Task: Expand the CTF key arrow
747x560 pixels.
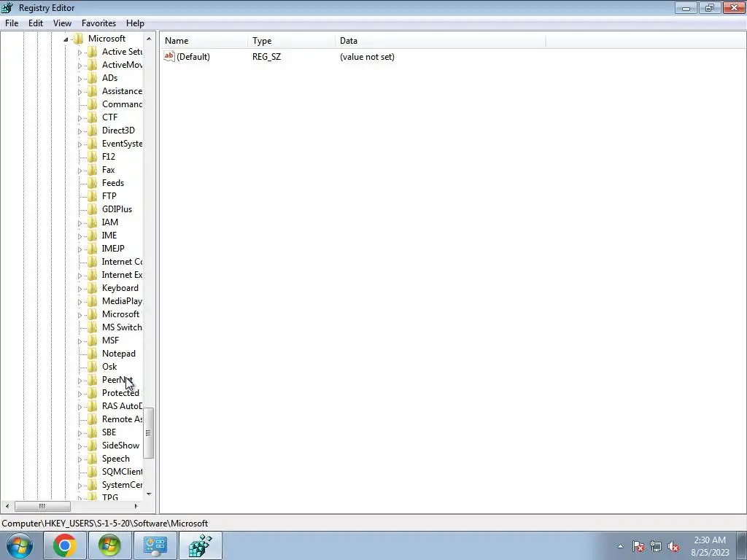Action: [x=80, y=118]
